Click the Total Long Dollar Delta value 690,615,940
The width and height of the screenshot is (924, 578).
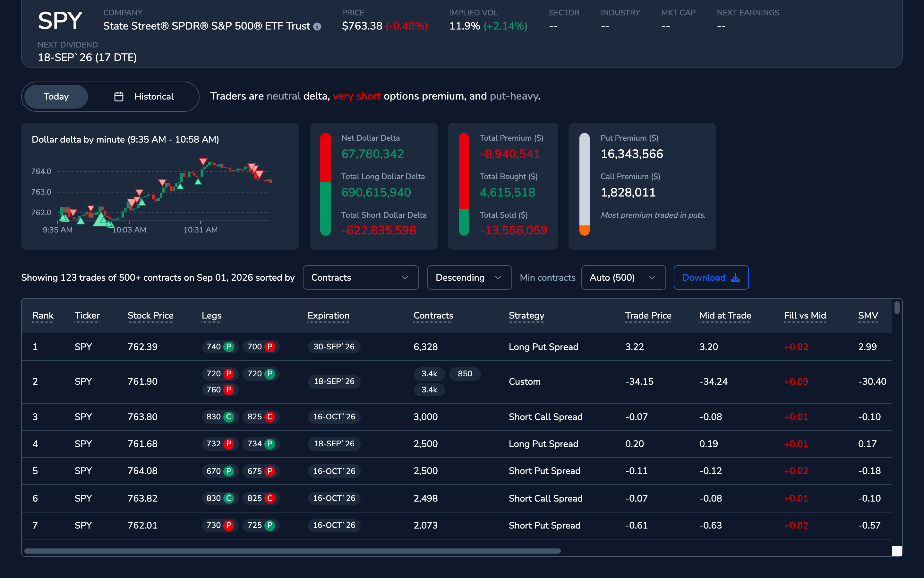[x=376, y=192]
